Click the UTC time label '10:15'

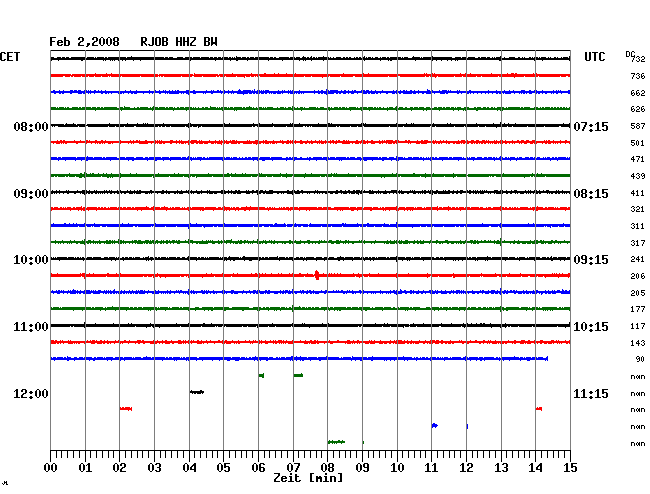(591, 327)
